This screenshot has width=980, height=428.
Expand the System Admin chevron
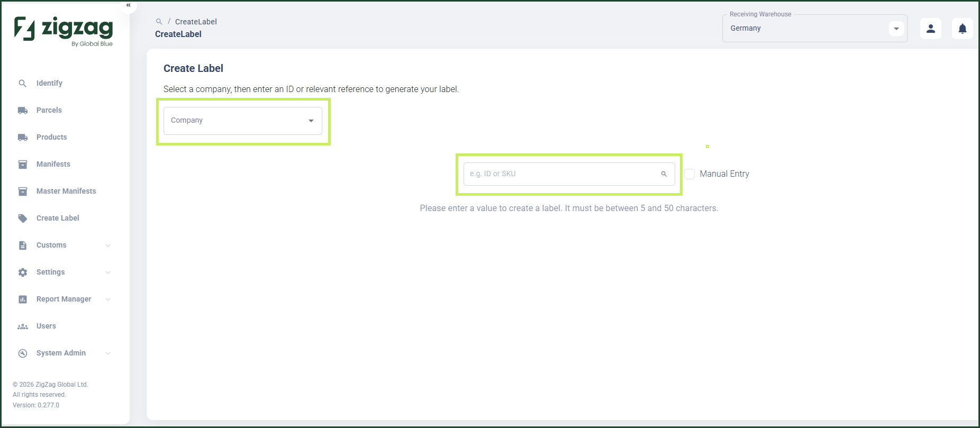pos(108,353)
